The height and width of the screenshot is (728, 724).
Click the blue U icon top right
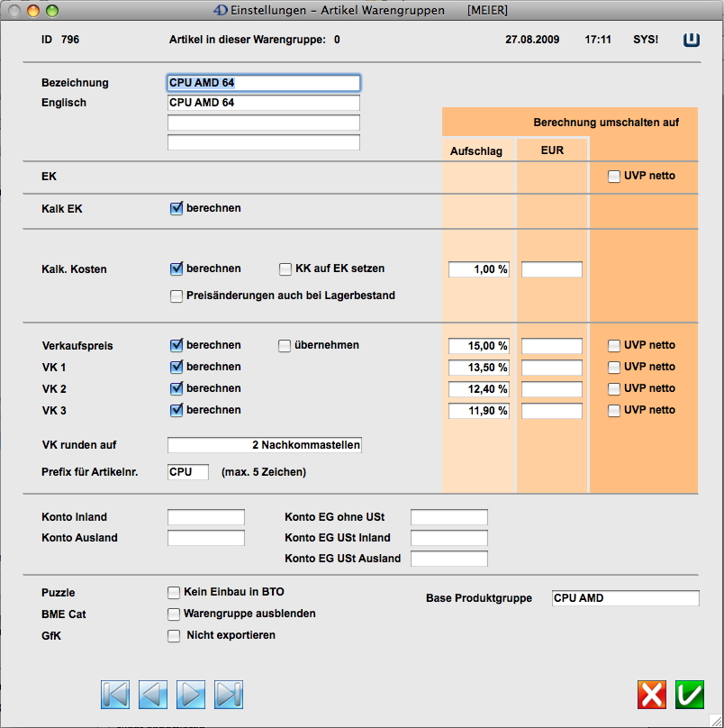[692, 40]
